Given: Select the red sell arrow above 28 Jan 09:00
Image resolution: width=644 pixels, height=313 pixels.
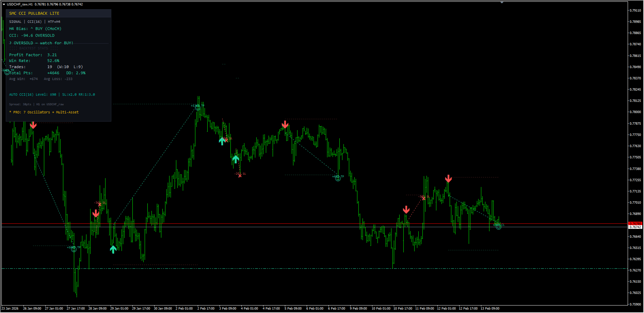Looking at the screenshot, I should click(96, 214).
